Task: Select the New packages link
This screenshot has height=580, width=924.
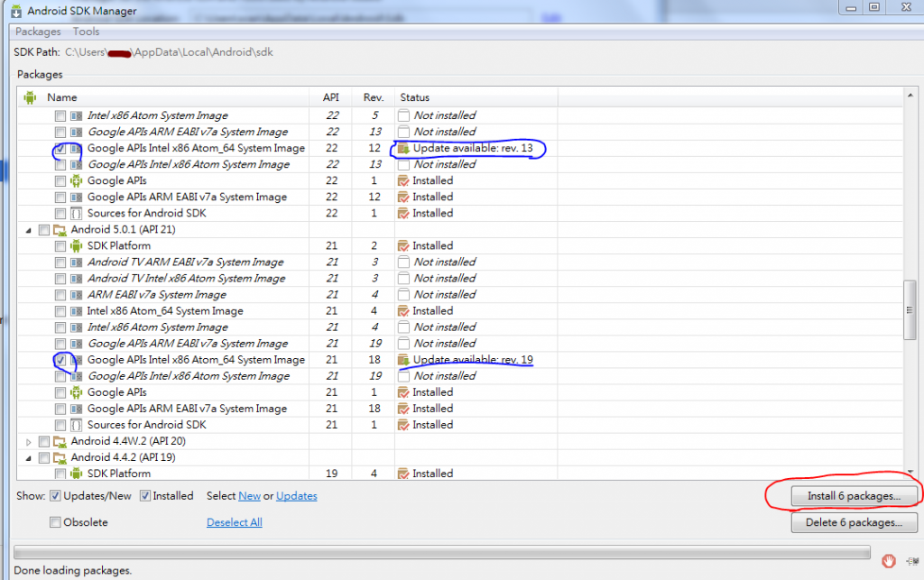Action: [x=249, y=496]
